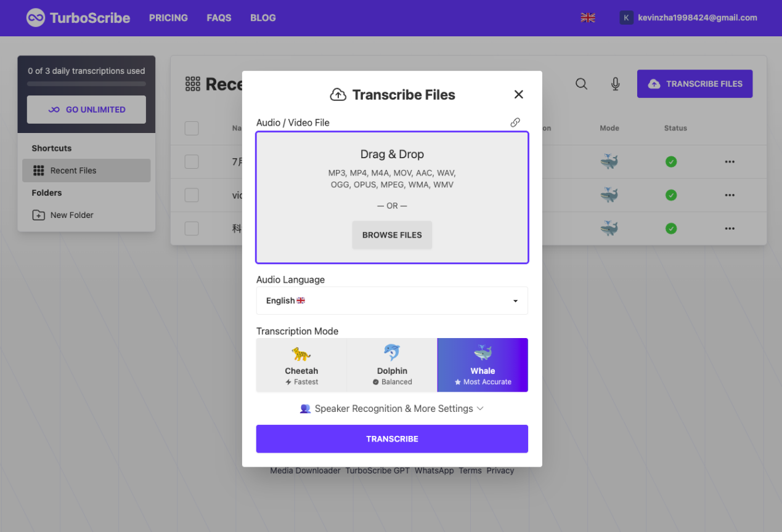Click the BROWSE FILES button
The image size is (782, 532).
tap(392, 235)
